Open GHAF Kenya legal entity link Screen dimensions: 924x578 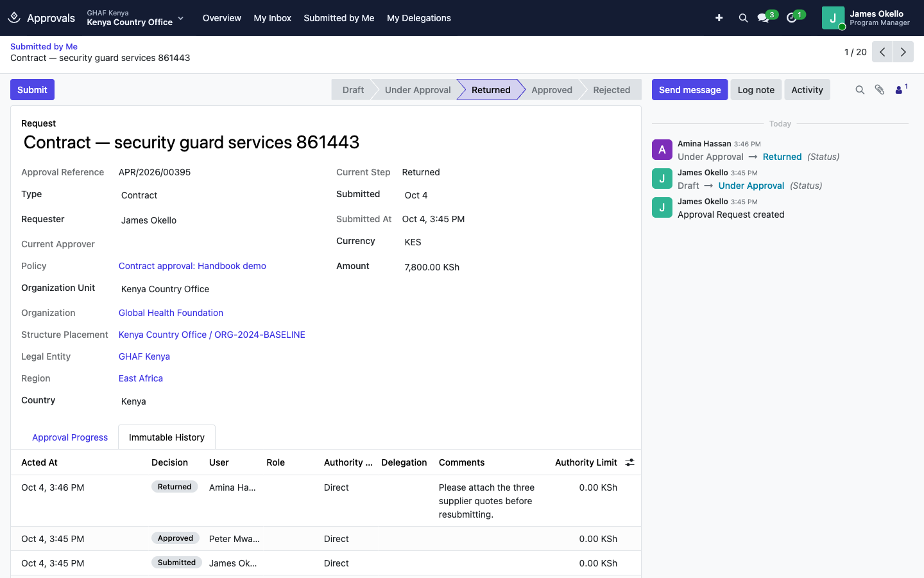(144, 356)
